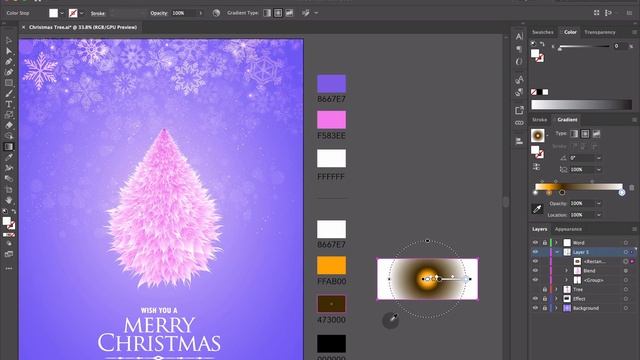The width and height of the screenshot is (640, 360).
Task: Click Stroke label in control bar
Action: pos(98,13)
